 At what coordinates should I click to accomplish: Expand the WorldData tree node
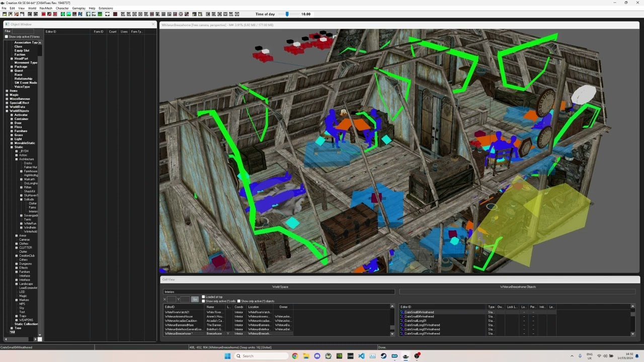point(7,107)
